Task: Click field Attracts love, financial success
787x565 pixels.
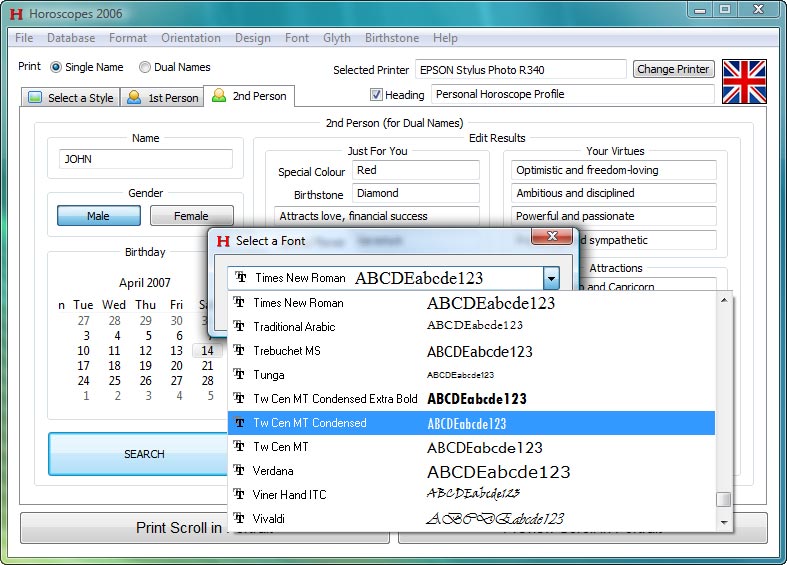Action: click(376, 216)
